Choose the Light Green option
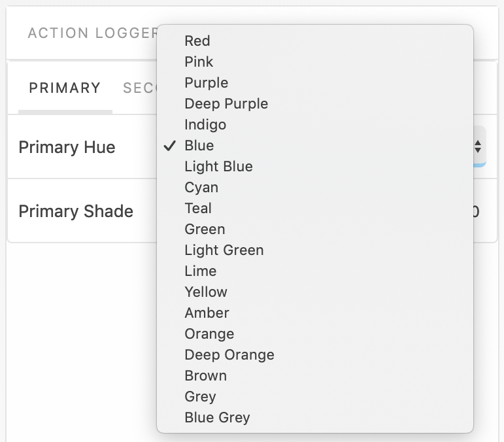Viewport: 504px width, 442px height. pos(224,250)
